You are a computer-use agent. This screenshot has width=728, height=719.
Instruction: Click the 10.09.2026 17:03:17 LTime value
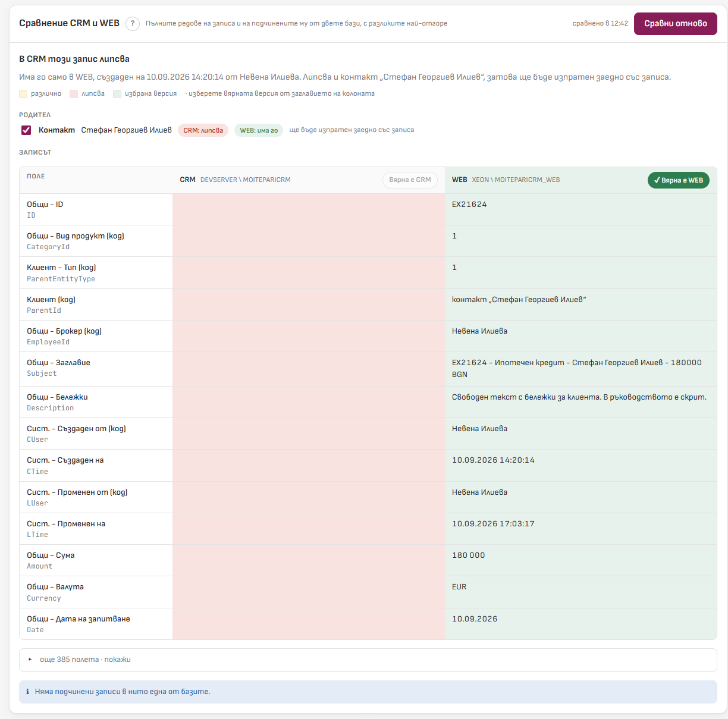point(493,524)
